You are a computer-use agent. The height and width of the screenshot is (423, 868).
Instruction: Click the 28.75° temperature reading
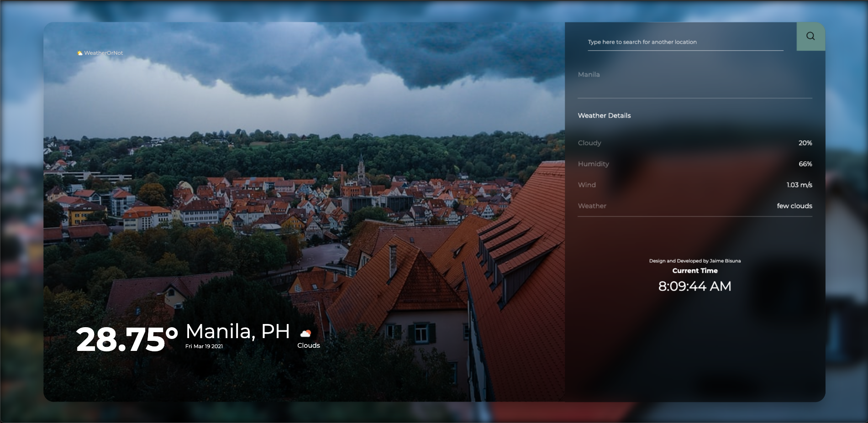127,339
